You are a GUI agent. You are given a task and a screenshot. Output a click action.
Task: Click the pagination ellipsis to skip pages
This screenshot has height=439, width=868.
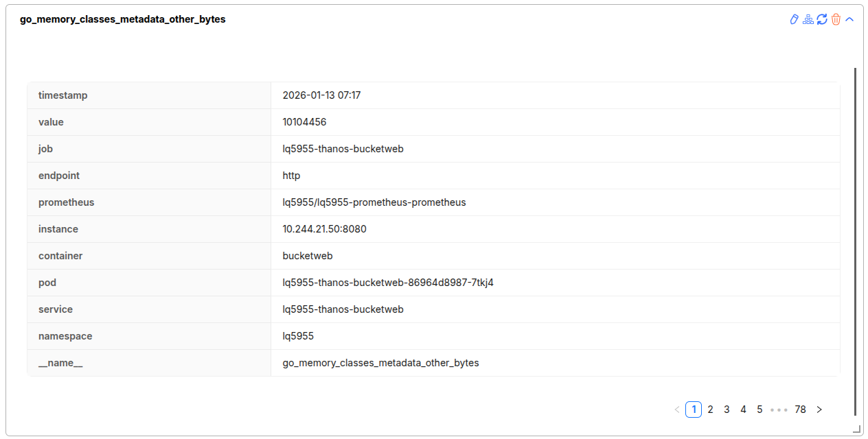(x=779, y=410)
